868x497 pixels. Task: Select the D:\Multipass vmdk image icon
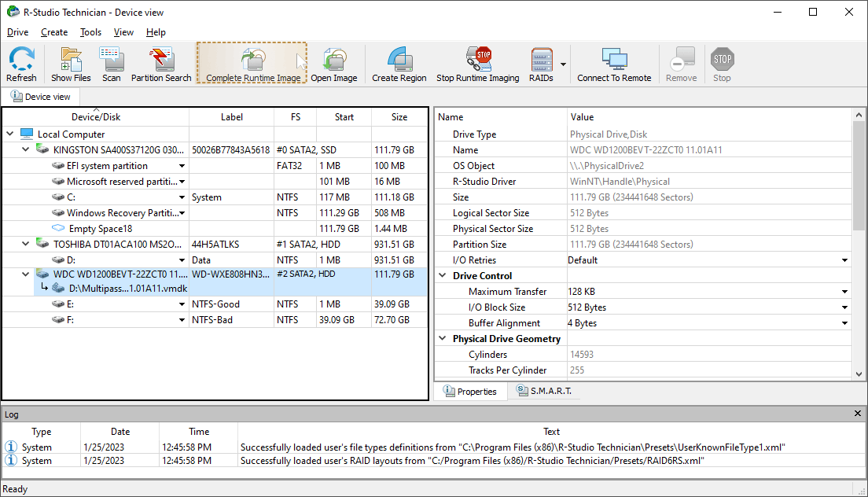coord(58,288)
